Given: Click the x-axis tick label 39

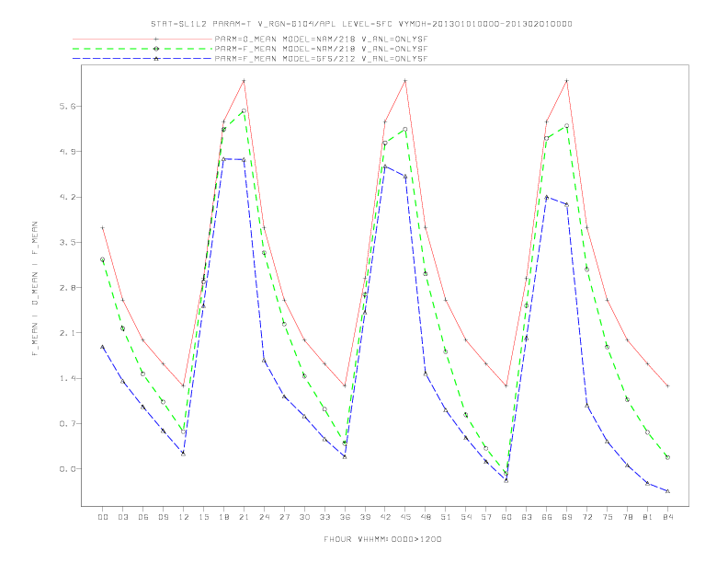Looking at the screenshot, I should pos(365,517).
